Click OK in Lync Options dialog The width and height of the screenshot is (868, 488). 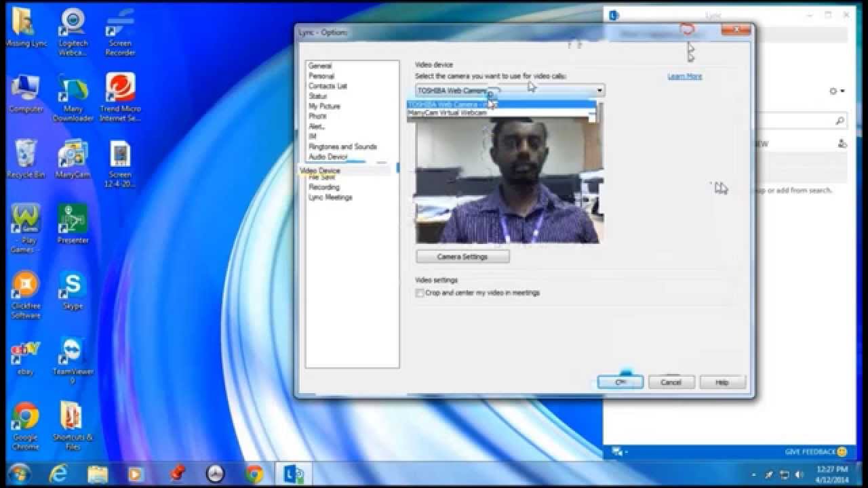click(620, 382)
